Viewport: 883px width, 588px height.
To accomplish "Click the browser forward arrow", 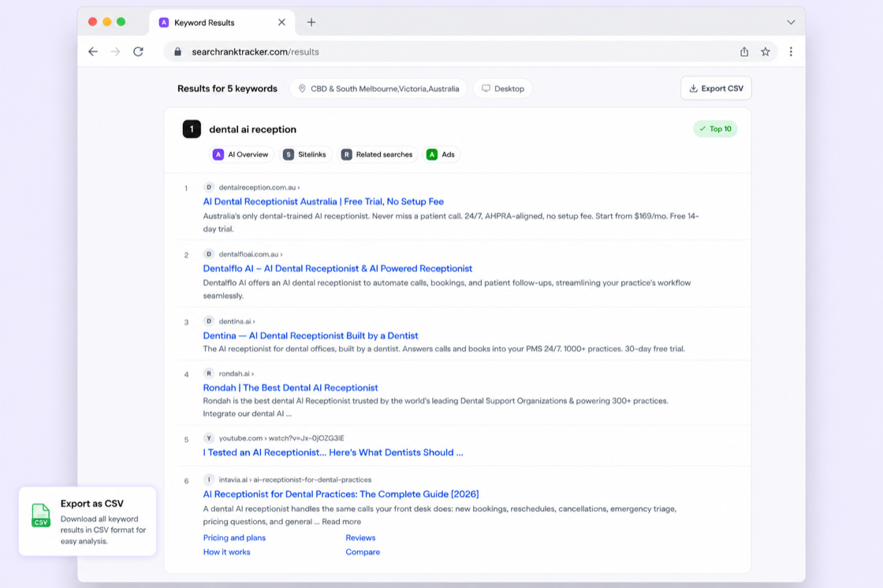I will click(x=115, y=52).
